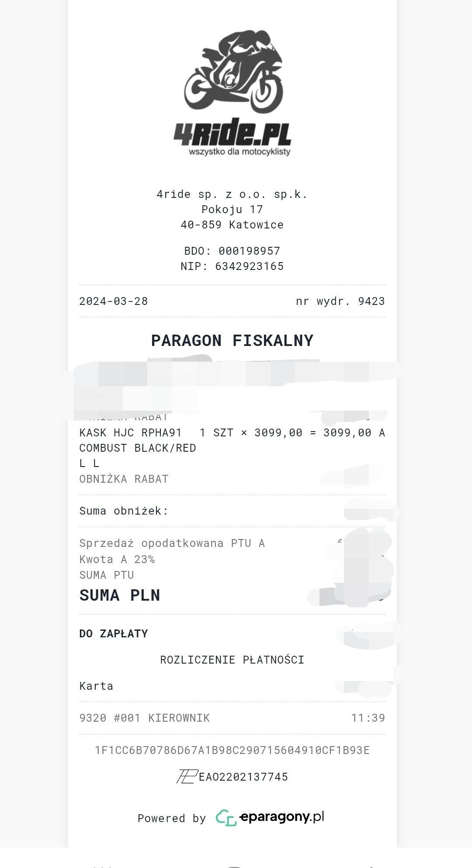472x868 pixels.
Task: Select the receipt date 2024-03-28
Action: [x=114, y=301]
